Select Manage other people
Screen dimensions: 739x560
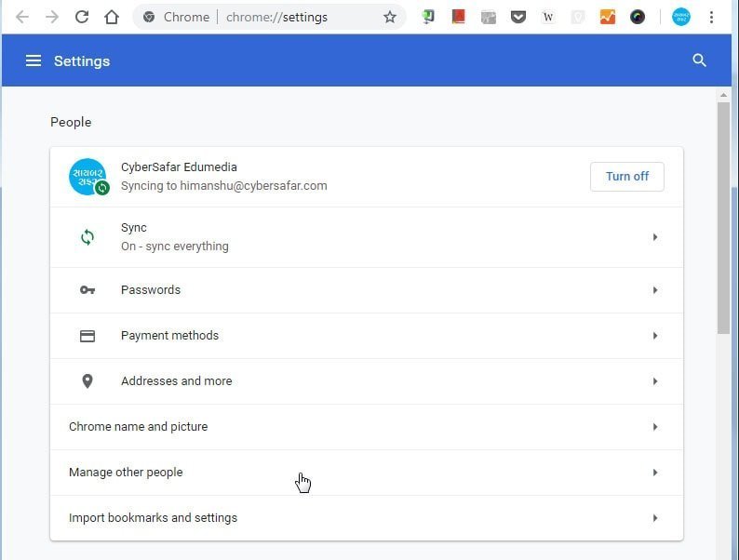pos(367,473)
